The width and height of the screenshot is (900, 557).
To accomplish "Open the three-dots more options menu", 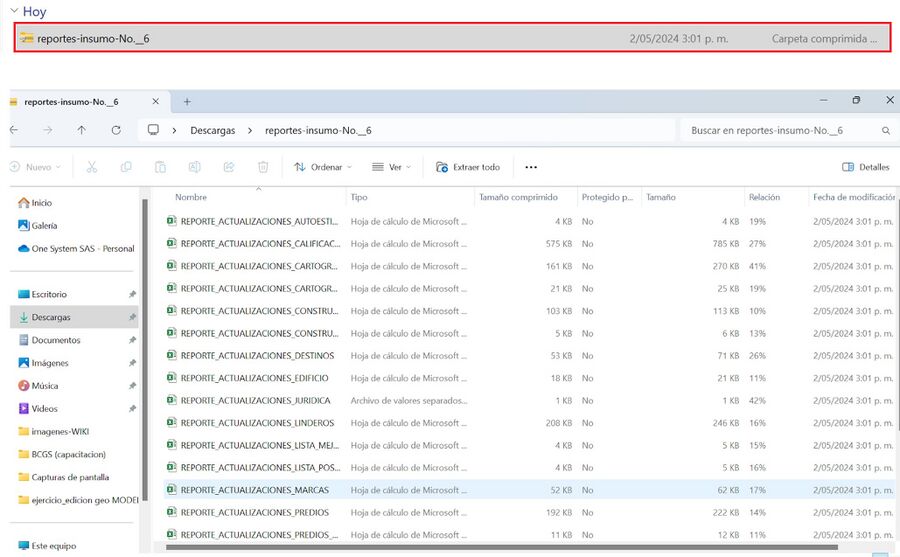I will [x=531, y=167].
